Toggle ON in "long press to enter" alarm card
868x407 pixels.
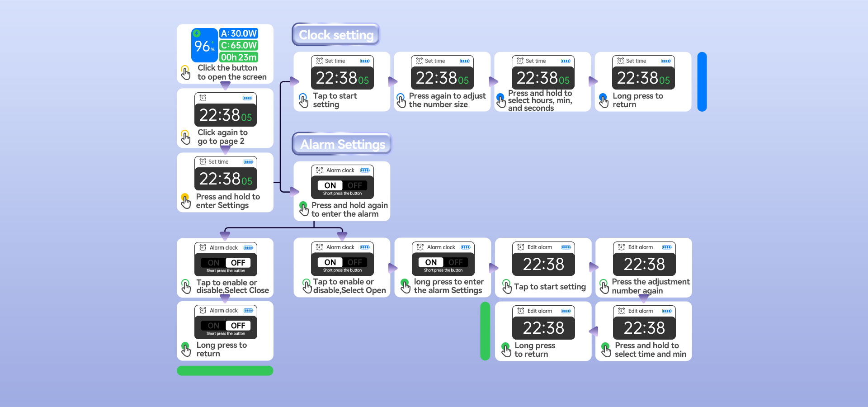(x=431, y=262)
